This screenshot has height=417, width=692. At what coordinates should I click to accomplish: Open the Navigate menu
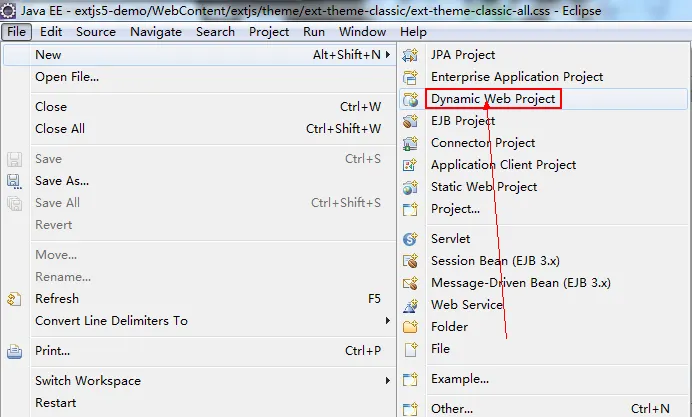[x=156, y=32]
